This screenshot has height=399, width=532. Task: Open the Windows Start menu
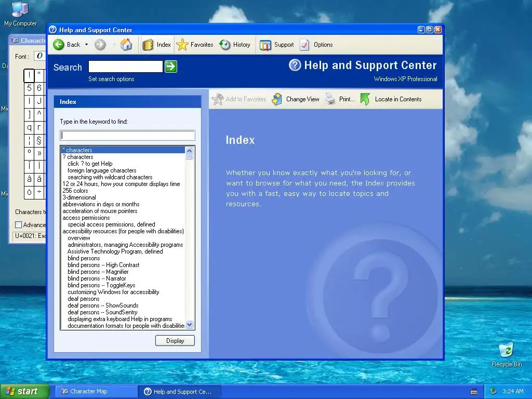point(24,392)
